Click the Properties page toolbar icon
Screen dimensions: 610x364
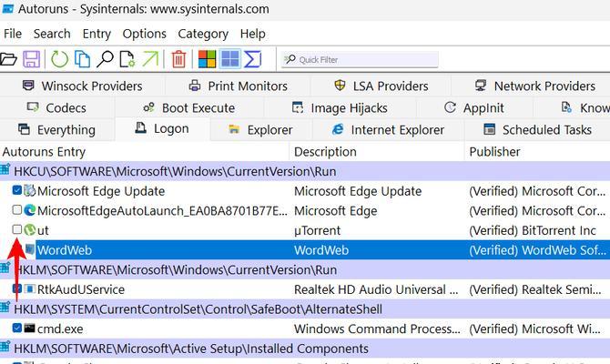127,59
